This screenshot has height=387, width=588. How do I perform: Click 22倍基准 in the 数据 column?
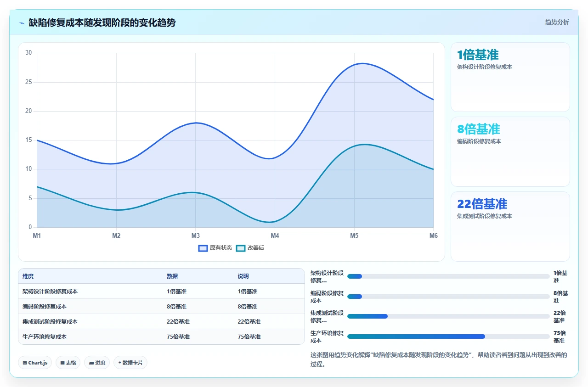point(178,322)
